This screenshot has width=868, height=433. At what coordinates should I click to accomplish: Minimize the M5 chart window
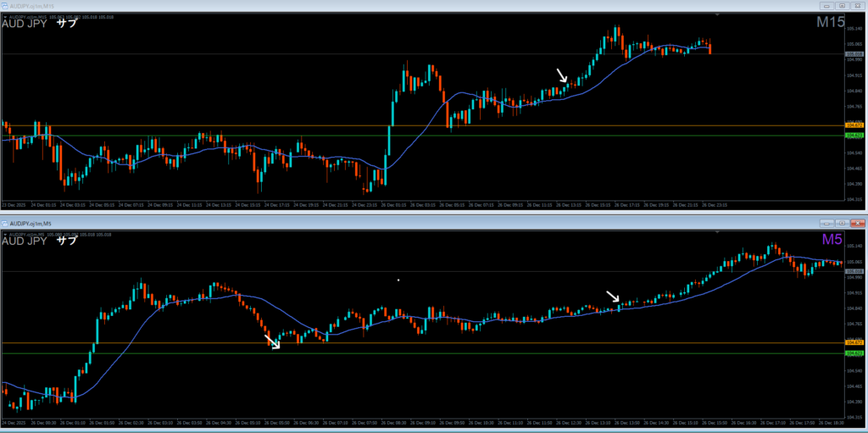coord(826,222)
